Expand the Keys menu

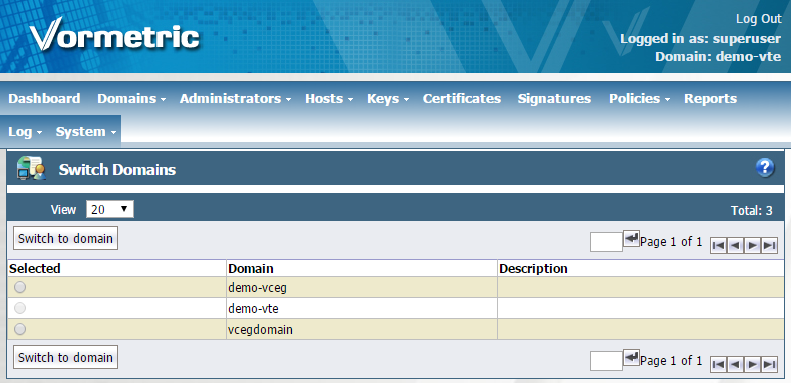[387, 98]
